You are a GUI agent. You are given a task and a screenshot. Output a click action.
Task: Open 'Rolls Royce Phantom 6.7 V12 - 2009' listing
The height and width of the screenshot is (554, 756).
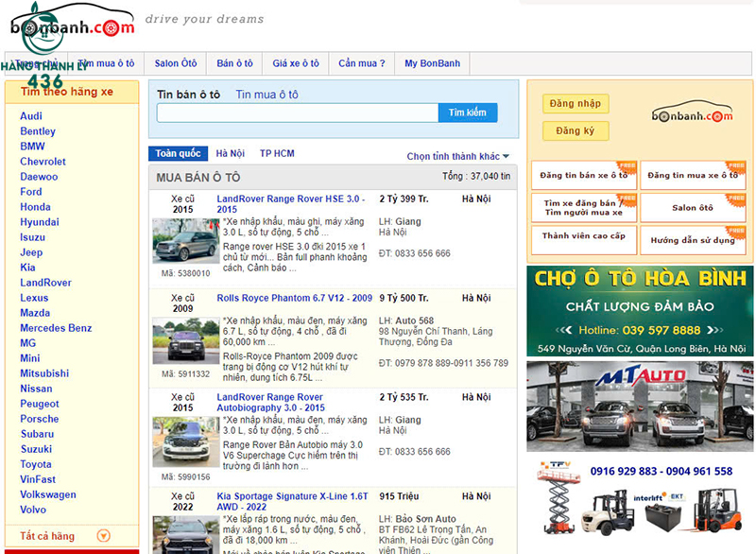294,298
